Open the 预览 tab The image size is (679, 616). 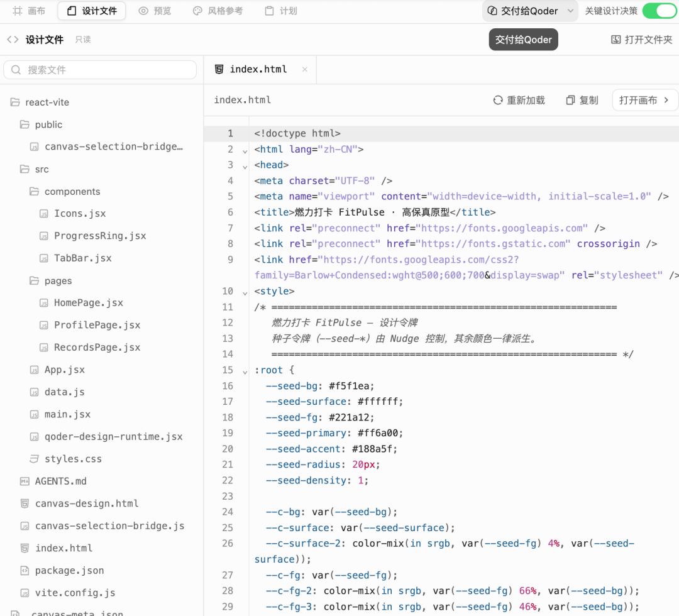[x=155, y=11]
